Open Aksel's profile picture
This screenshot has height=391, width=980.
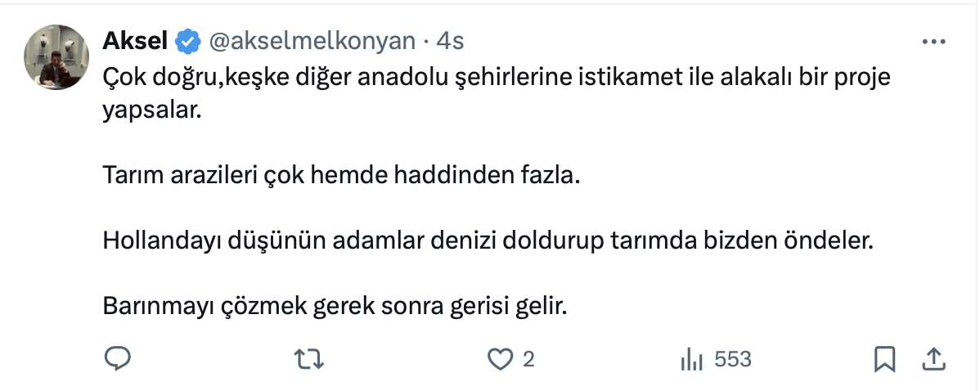pyautogui.click(x=56, y=57)
